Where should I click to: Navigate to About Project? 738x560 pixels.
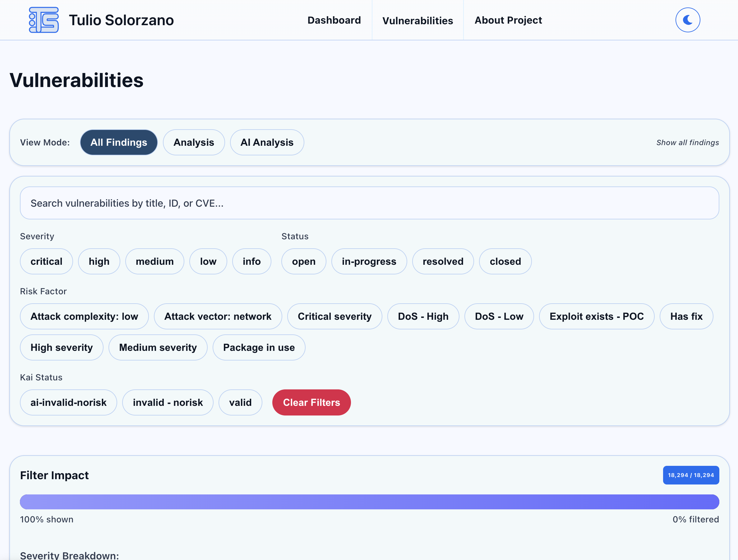[x=508, y=20]
